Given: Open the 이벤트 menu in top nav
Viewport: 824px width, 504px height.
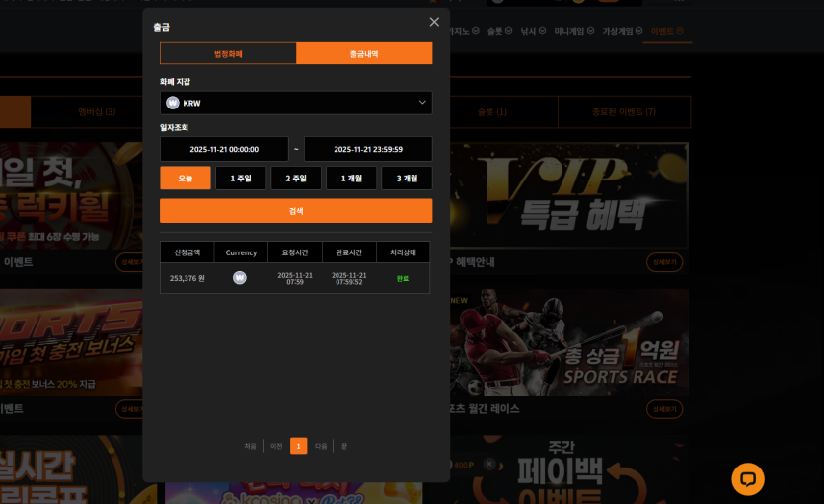Looking at the screenshot, I should click(669, 31).
